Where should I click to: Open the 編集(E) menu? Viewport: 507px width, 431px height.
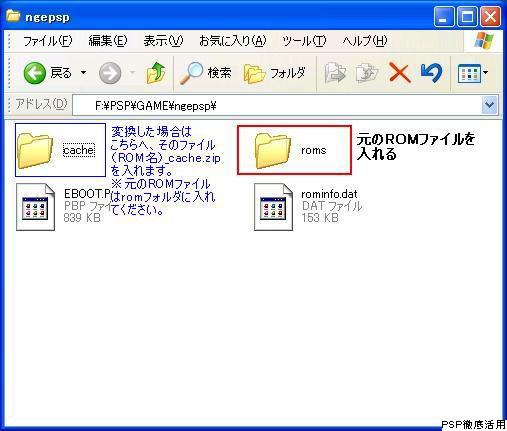tap(108, 41)
